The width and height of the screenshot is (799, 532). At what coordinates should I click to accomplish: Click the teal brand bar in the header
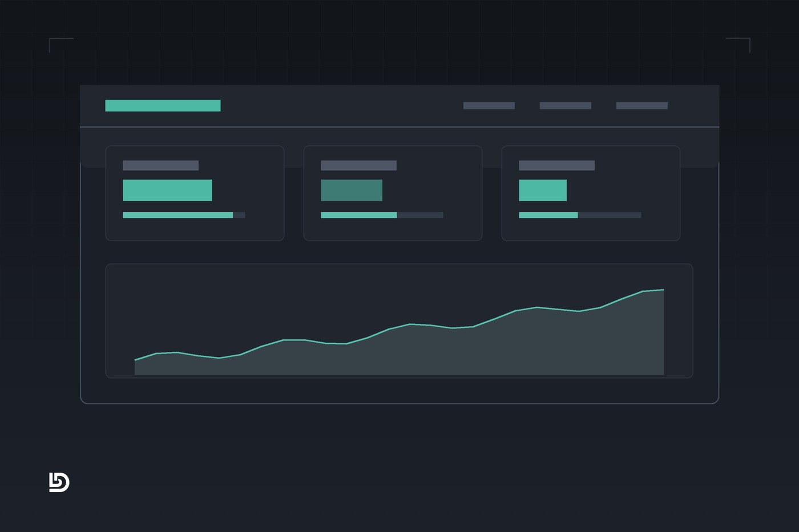(x=163, y=105)
